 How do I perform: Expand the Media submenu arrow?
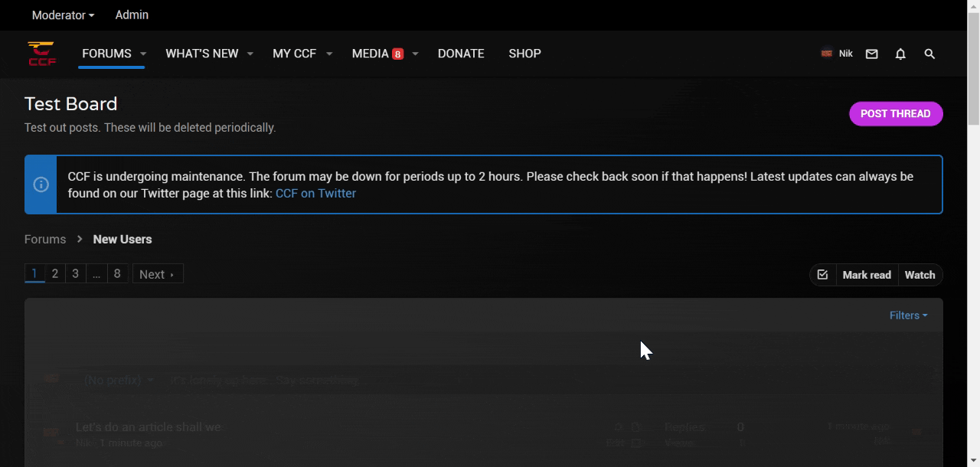[x=415, y=54]
